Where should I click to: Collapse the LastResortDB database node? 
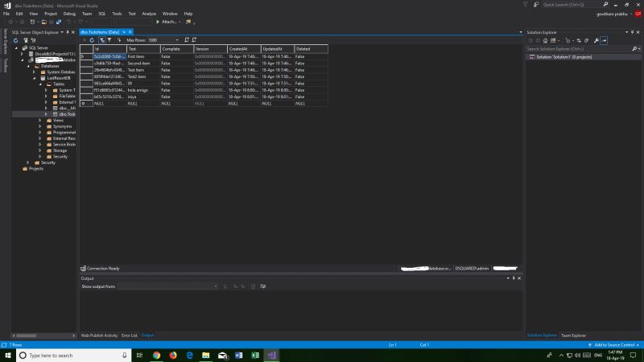34,78
